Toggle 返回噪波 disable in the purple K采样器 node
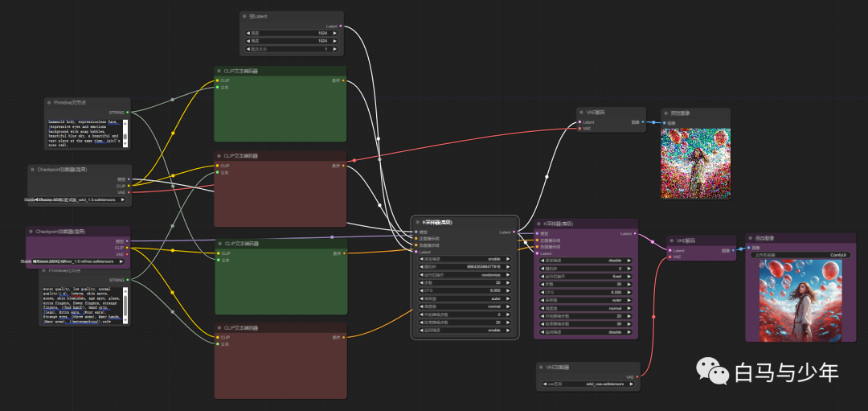This screenshot has height=411, width=868. pos(586,332)
